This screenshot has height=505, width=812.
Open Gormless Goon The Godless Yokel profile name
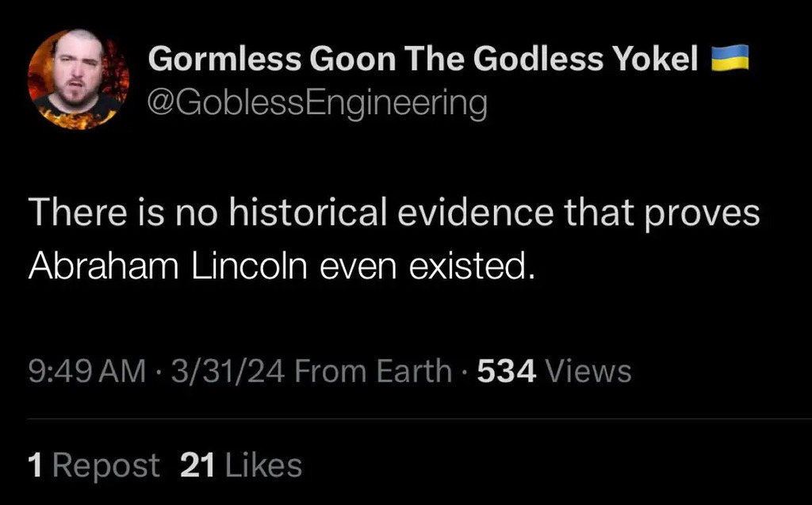[423, 59]
